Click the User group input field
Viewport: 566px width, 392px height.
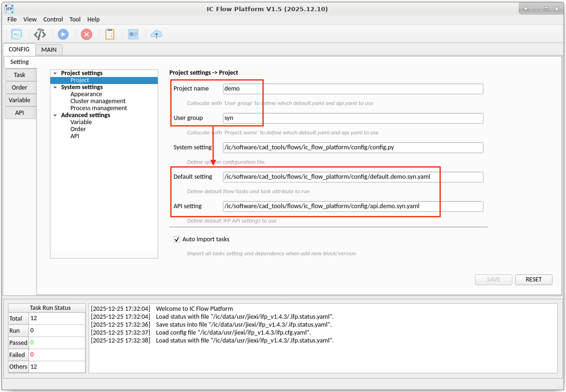click(353, 118)
